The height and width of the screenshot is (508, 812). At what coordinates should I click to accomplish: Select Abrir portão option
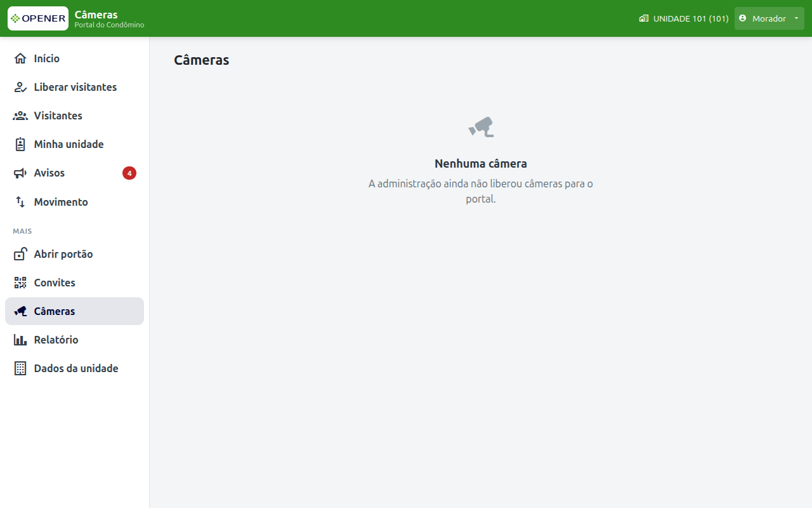coord(74,254)
